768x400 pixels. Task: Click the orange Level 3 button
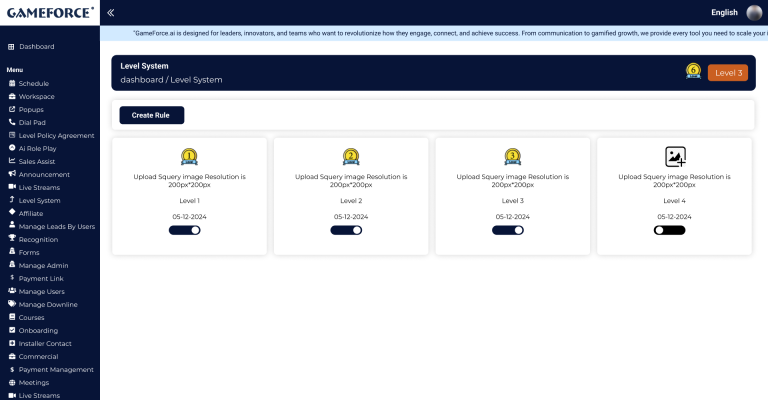pos(727,72)
